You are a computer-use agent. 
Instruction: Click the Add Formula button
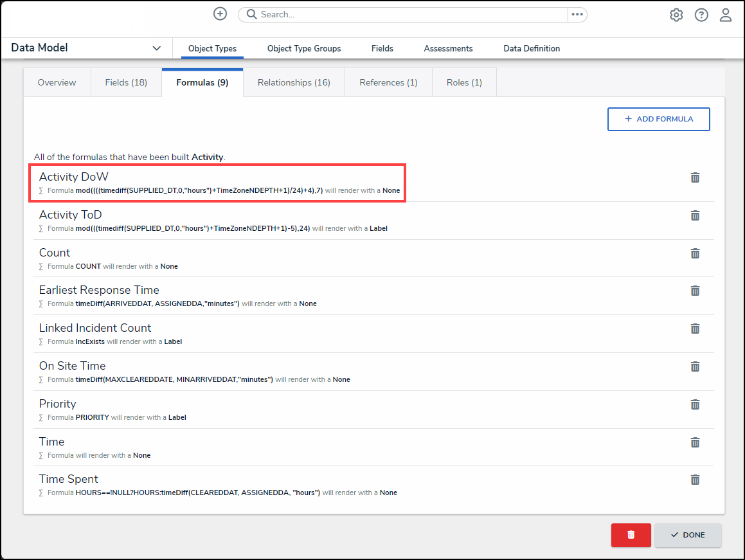[658, 119]
